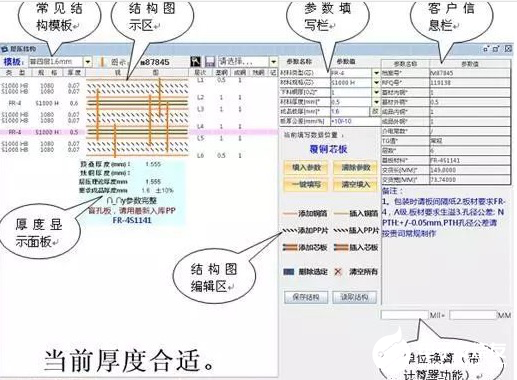
Task: Click the red X 清空所有 (clear all) icon
Action: tap(338, 272)
